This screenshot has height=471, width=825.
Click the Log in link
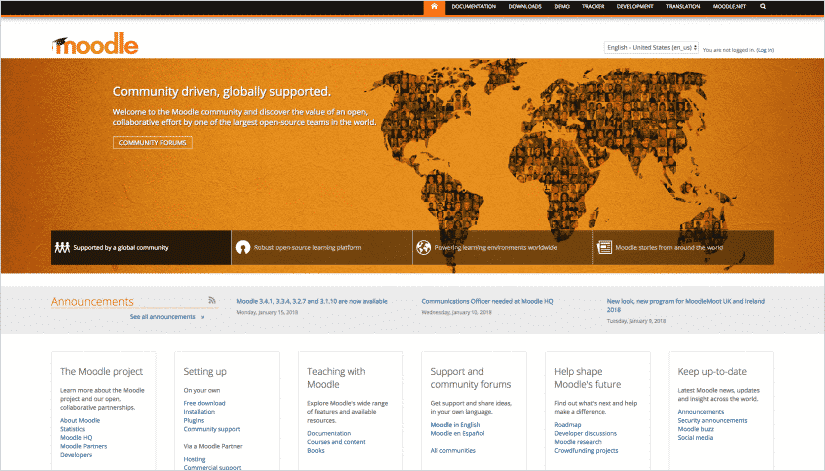pyautogui.click(x=765, y=50)
